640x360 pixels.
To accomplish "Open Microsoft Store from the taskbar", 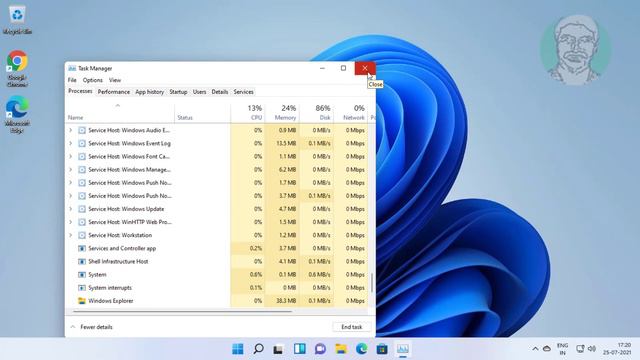I will [382, 349].
